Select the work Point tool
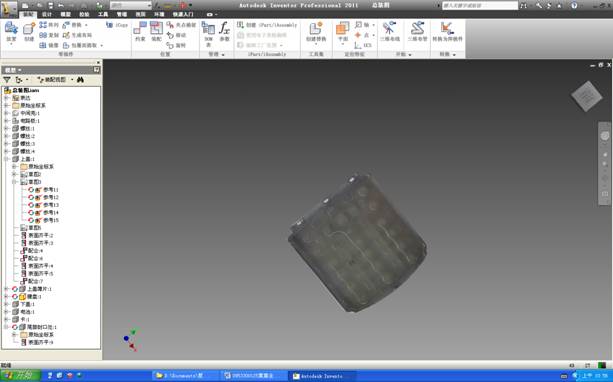The height and width of the screenshot is (382, 613). point(362,35)
